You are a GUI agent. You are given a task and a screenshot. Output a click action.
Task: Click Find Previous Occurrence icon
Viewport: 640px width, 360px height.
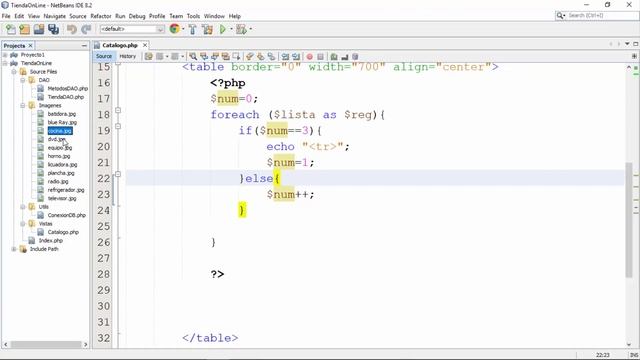[204, 56]
